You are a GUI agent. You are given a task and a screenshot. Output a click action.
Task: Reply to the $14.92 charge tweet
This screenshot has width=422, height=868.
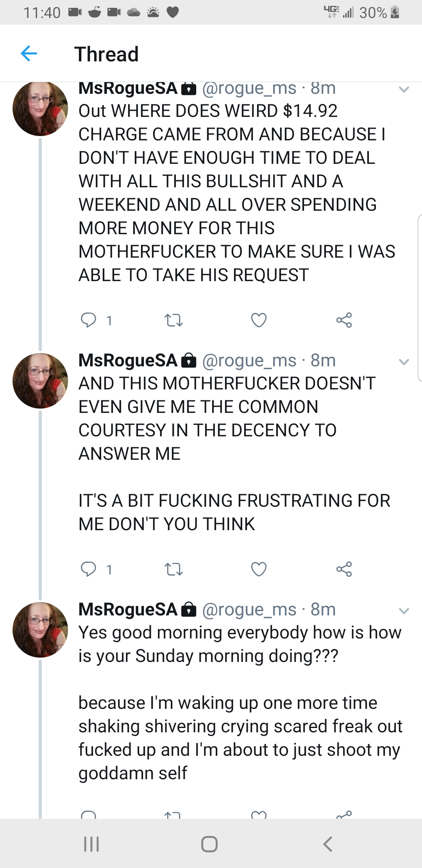pos(88,320)
